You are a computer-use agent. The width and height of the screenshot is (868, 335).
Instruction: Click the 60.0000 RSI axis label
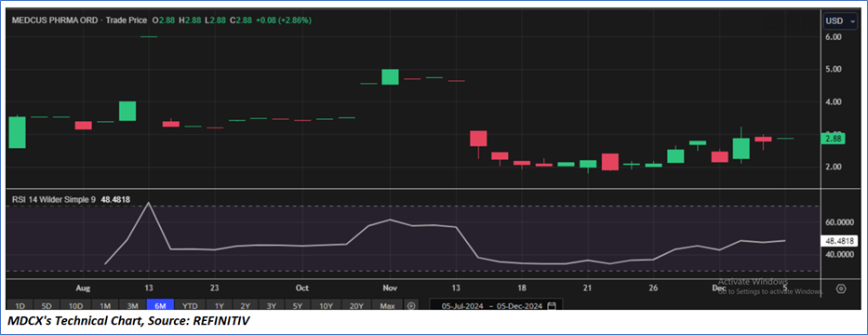point(840,222)
